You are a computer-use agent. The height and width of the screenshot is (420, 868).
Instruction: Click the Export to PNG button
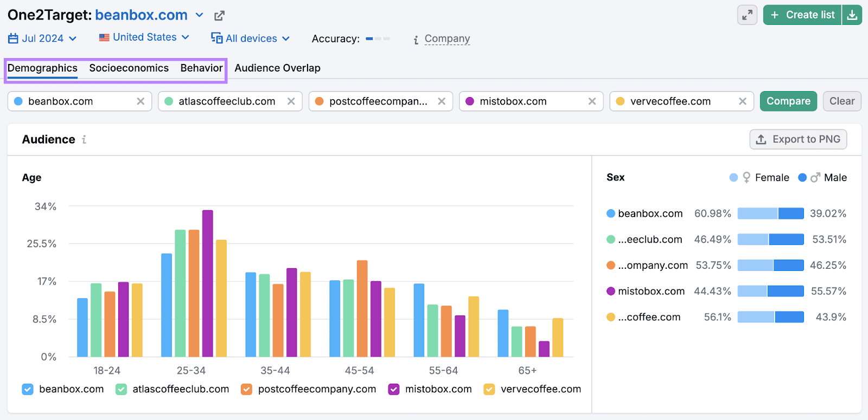point(798,139)
